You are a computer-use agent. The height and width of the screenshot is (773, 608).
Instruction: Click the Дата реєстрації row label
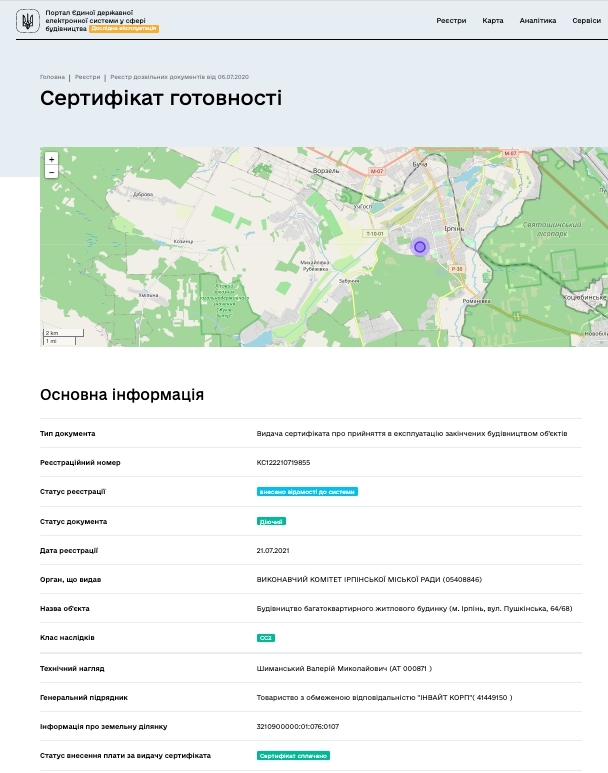[x=69, y=550]
